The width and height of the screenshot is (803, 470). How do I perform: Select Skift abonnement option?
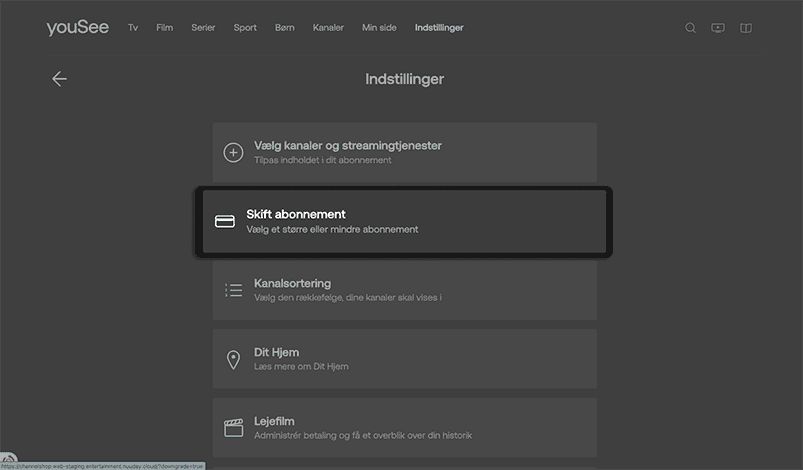(404, 222)
